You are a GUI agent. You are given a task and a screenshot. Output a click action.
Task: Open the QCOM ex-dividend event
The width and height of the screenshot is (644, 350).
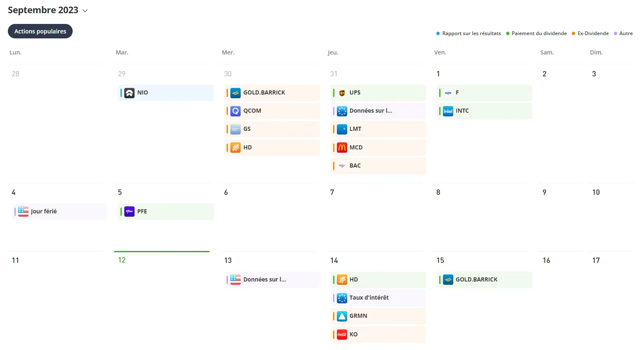(272, 111)
